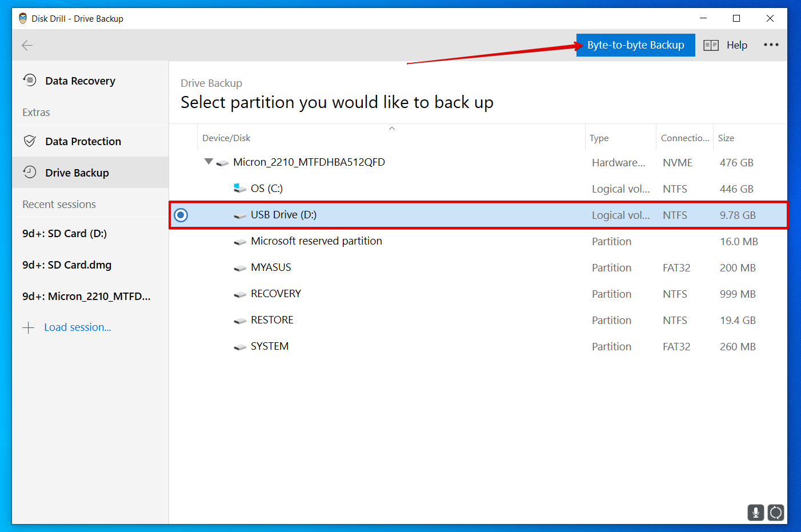Screen dimensions: 801x532
Task: Click the NVME connection value
Action: (x=678, y=163)
